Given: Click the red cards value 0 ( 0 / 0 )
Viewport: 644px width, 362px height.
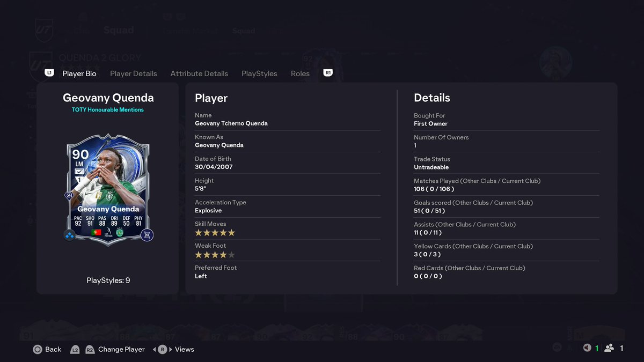Looking at the screenshot, I should click(x=428, y=276).
